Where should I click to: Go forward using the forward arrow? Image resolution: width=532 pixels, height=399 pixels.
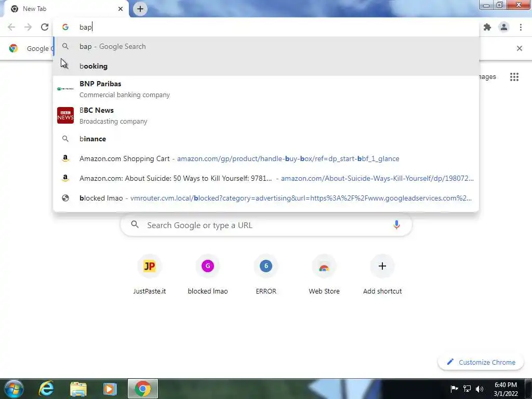coord(28,27)
